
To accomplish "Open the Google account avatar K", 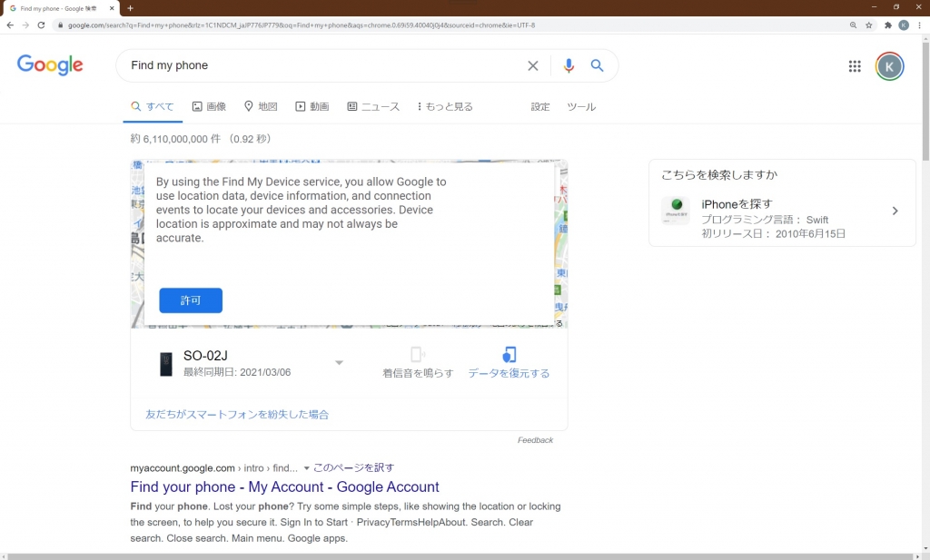I will pyautogui.click(x=889, y=66).
